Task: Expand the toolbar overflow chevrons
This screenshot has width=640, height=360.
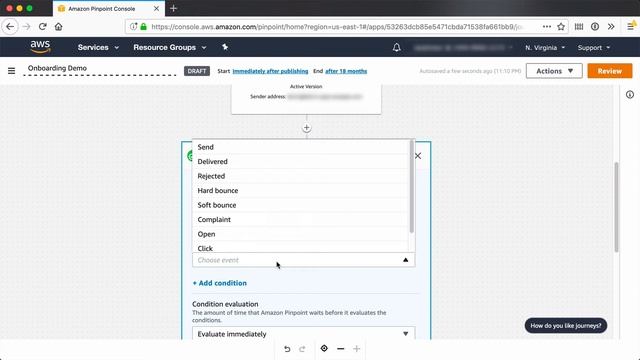Action: pyautogui.click(x=611, y=27)
